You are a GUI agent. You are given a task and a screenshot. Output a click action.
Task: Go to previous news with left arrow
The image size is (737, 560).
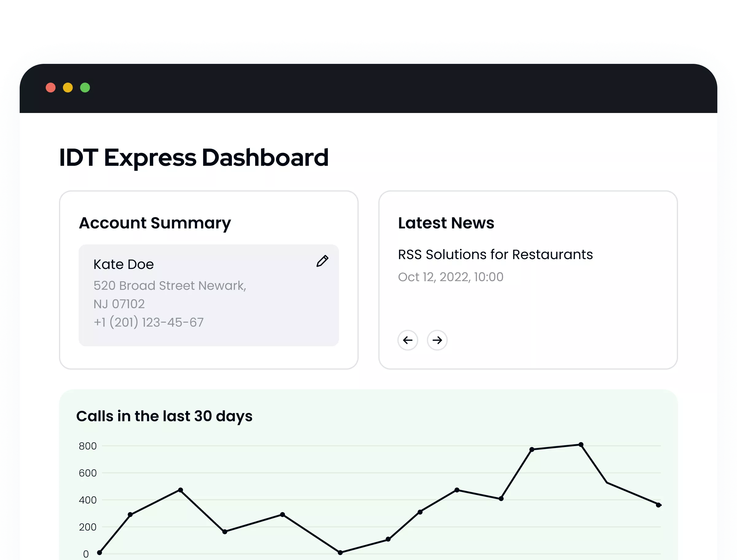[407, 340]
